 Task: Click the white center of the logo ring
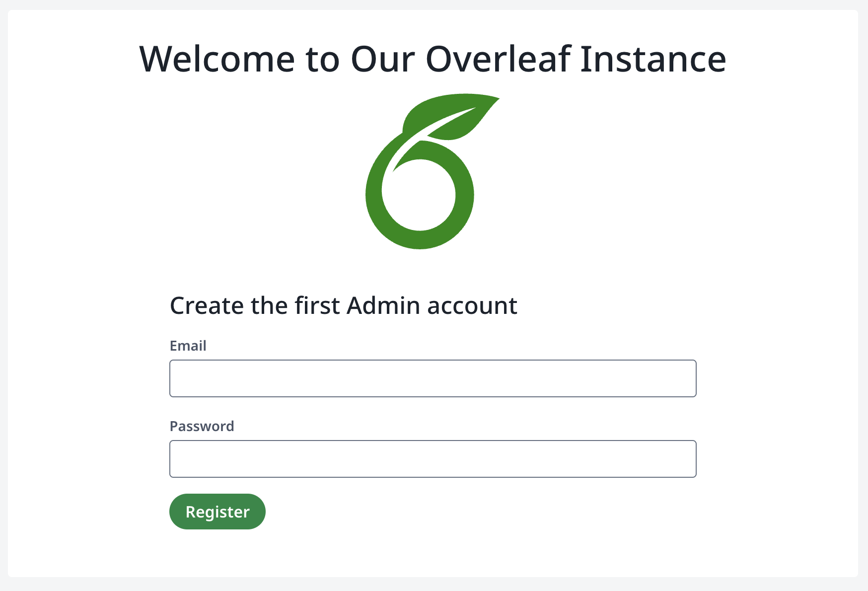tap(419, 195)
